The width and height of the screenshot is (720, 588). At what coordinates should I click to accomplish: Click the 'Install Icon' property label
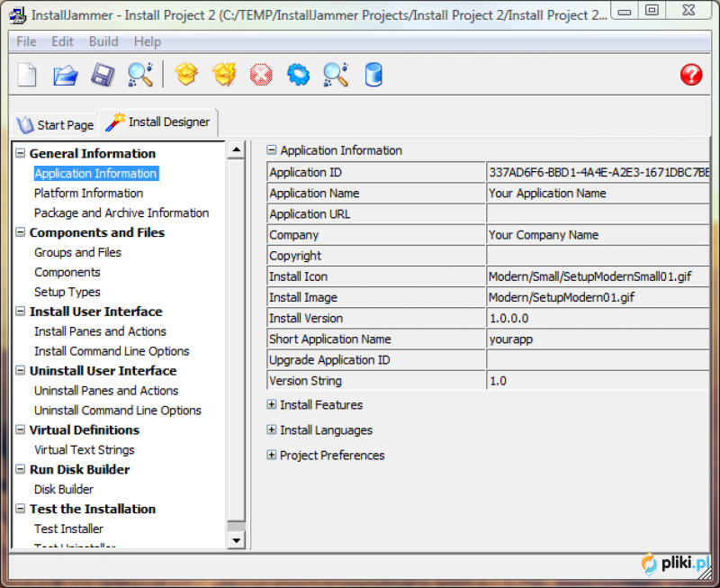click(x=298, y=276)
